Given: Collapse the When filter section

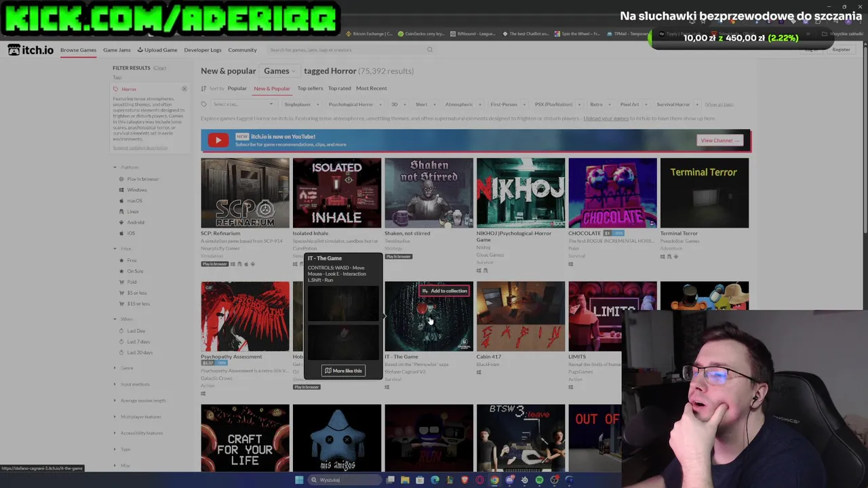Looking at the screenshot, I should coord(123,319).
